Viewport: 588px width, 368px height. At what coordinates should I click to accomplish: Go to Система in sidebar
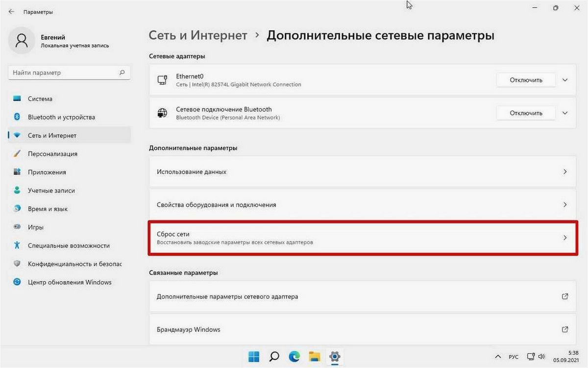tap(70, 98)
